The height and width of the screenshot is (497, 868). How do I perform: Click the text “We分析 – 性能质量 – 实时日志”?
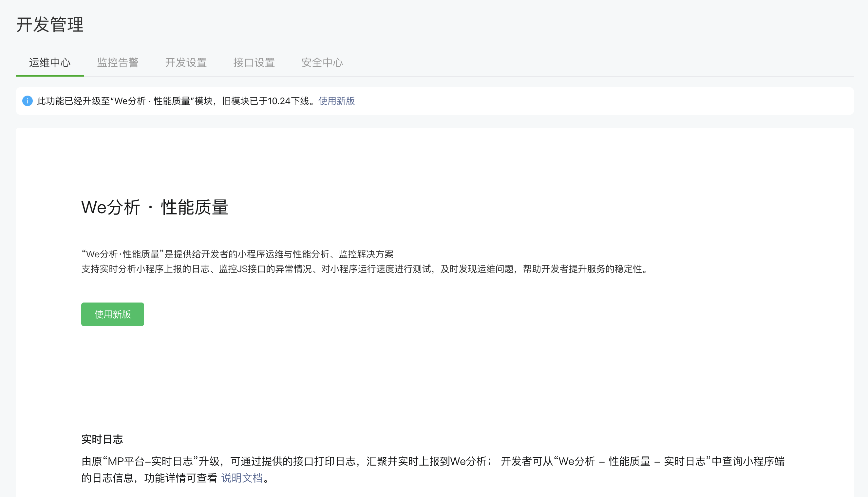632,462
